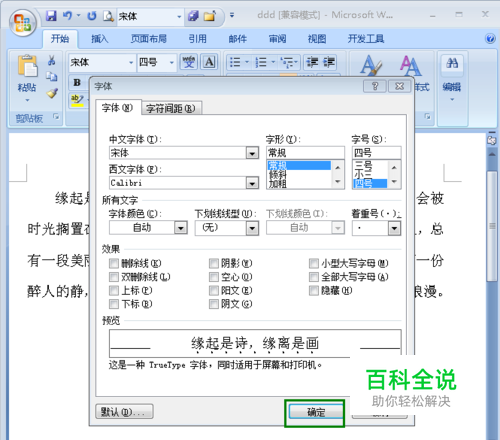Increase paragraph indent
500x440 pixels.
tap(329, 62)
